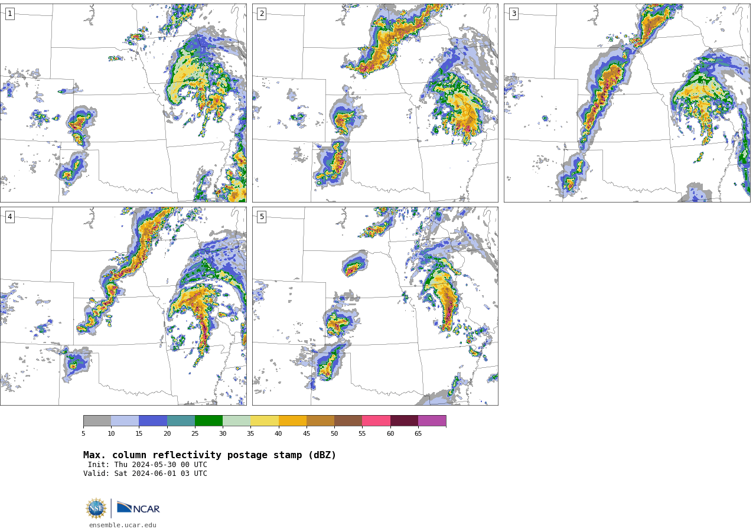Select the brown 50-55 dBZ swatch
Image resolution: width=756 pixels, height=532 pixels.
coord(348,421)
